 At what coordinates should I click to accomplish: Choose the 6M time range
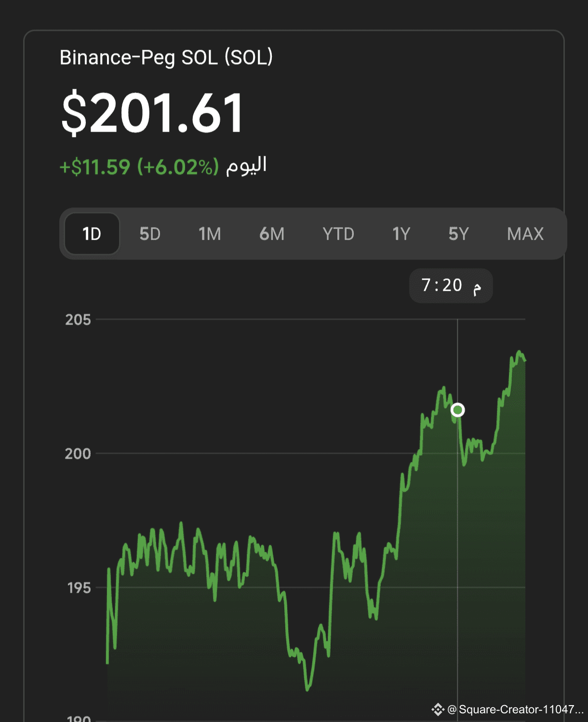(x=272, y=234)
